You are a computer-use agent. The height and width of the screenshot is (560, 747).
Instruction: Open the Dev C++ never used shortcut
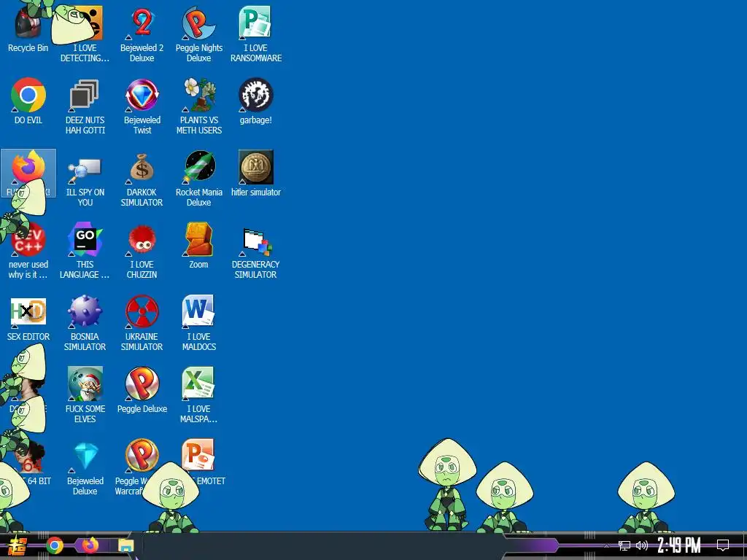28,250
